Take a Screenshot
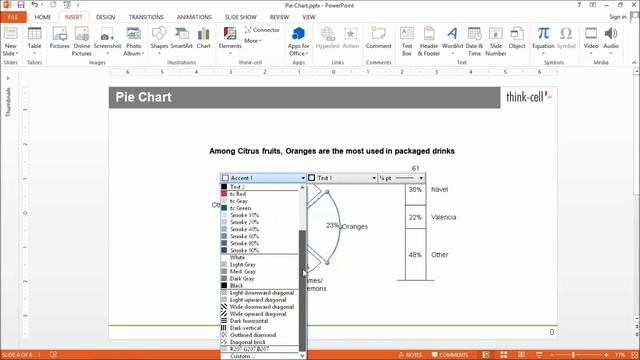 (x=107, y=41)
